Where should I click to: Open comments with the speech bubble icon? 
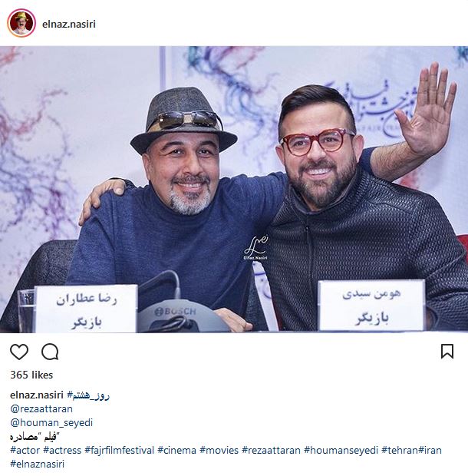tap(50, 352)
